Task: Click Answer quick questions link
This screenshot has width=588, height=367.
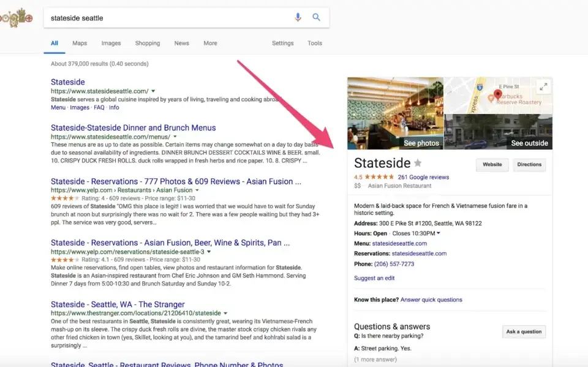Action: point(431,300)
